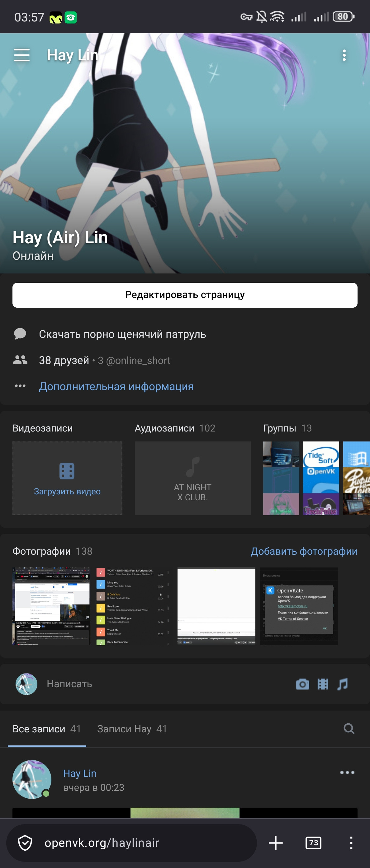Click the friends people icon
The width and height of the screenshot is (370, 868).
tap(20, 360)
